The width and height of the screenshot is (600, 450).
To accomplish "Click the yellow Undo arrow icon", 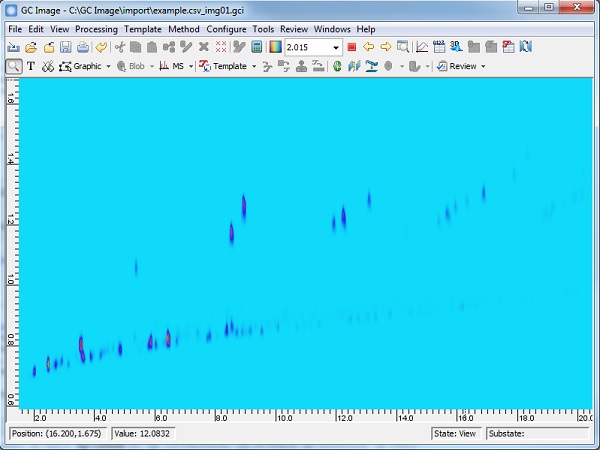I will coord(101,47).
